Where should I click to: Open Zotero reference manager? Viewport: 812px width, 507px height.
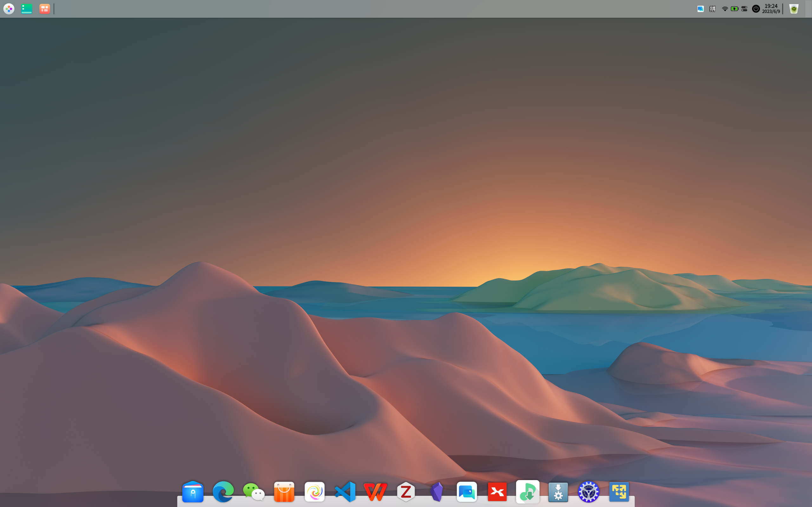[406, 491]
